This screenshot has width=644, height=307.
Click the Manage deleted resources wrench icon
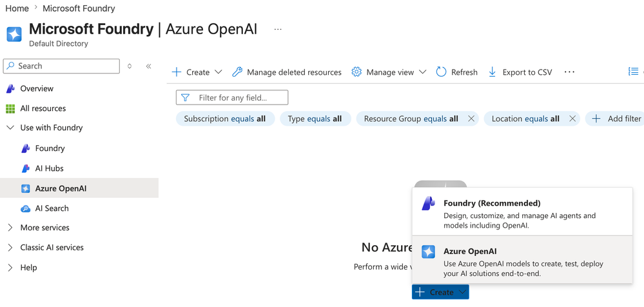tap(237, 72)
